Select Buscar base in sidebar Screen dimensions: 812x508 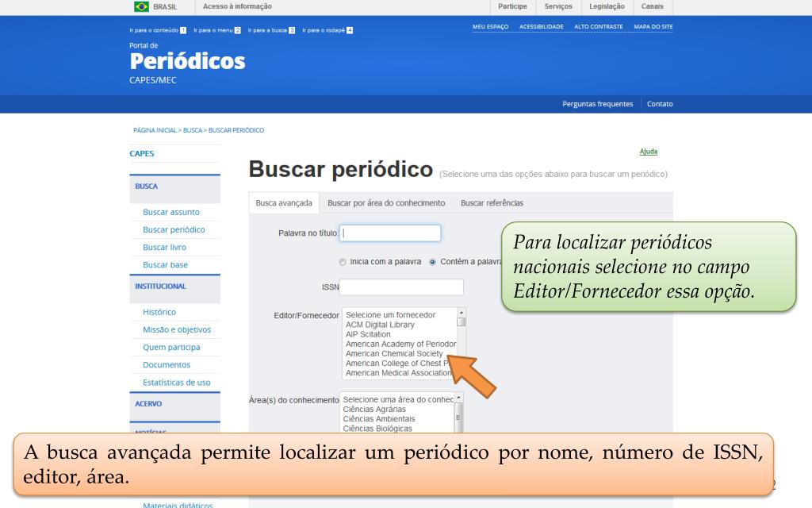165,265
